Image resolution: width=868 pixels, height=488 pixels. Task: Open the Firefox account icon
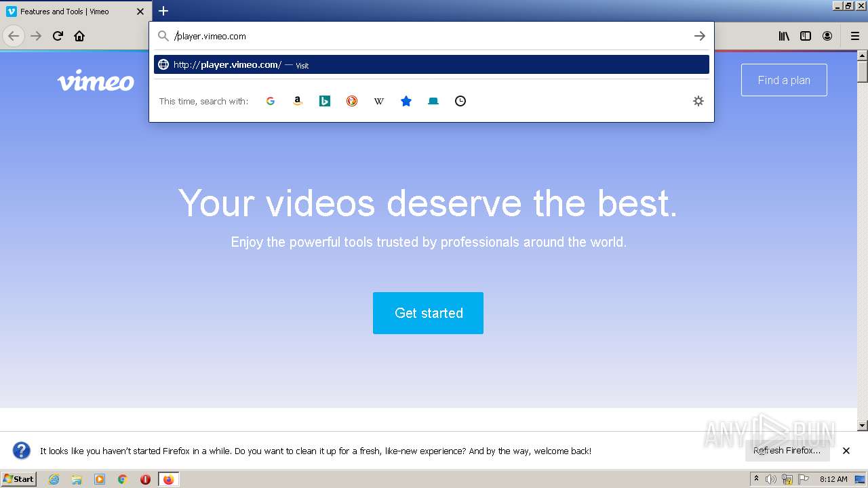(x=827, y=36)
